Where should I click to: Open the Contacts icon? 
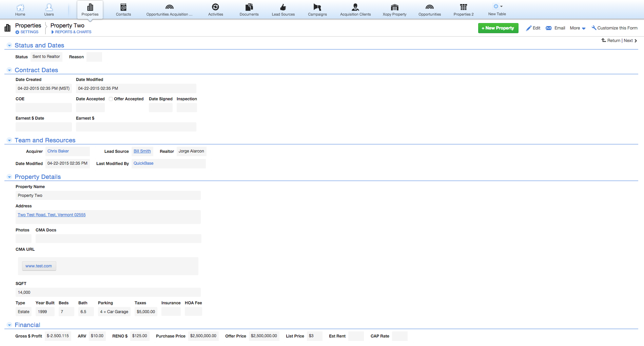[x=123, y=7]
